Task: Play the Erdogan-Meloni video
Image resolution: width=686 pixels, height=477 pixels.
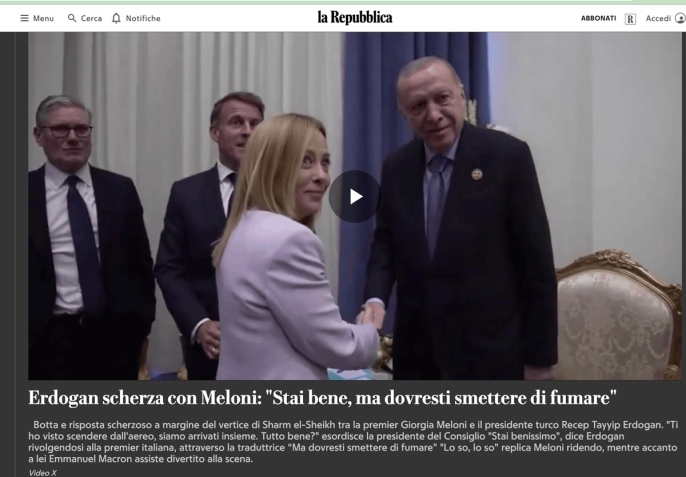Action: click(354, 196)
